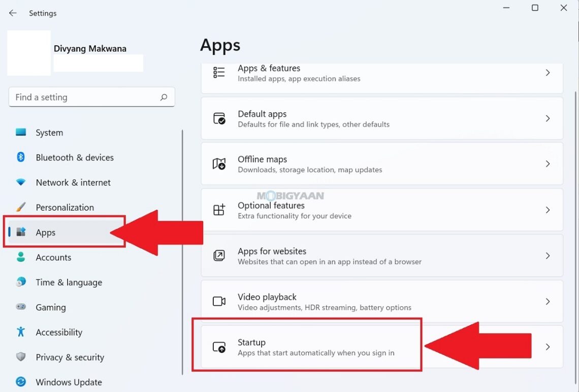
Task: Switch to the System section
Action: 49,133
